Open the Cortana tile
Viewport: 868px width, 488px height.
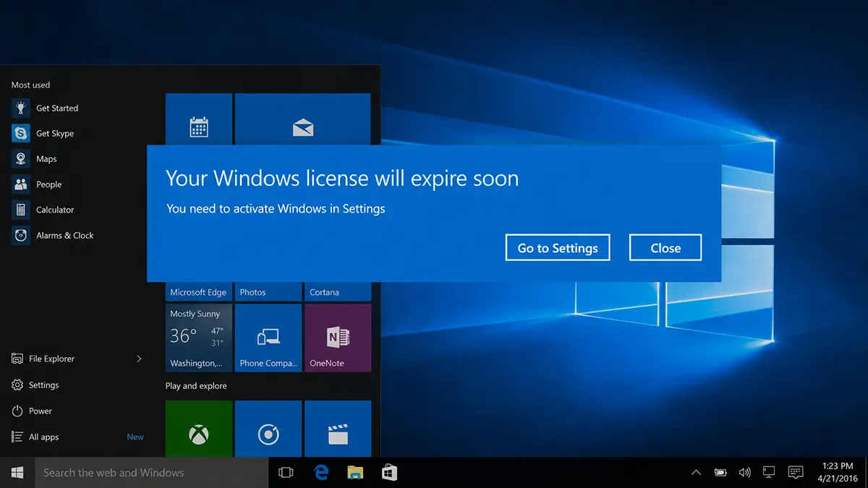(x=338, y=291)
